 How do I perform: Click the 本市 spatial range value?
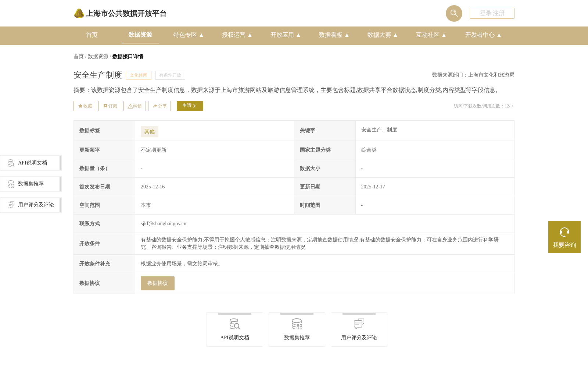tap(146, 205)
